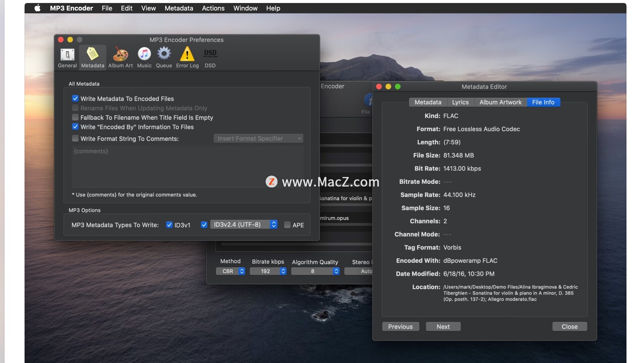Uncheck Write Metadata To Encoded Files
The image size is (644, 363).
click(75, 99)
